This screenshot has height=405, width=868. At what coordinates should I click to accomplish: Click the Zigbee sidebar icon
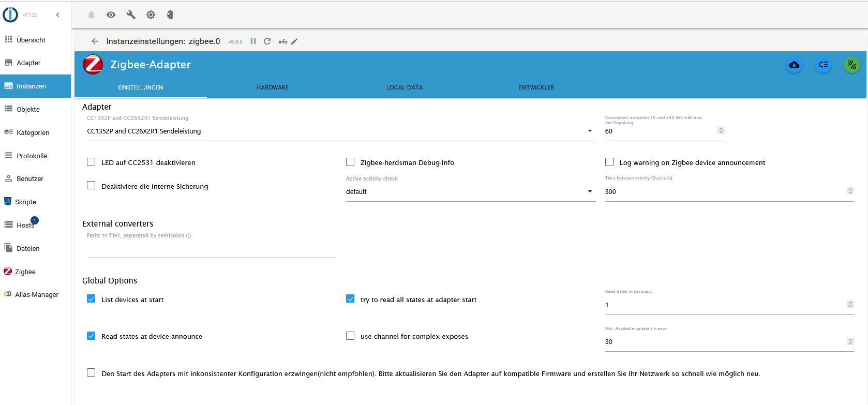[8, 271]
